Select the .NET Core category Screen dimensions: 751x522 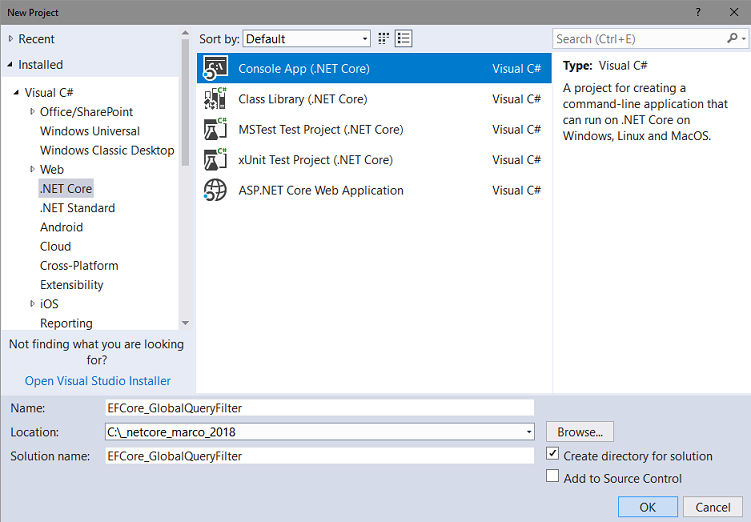tap(66, 189)
